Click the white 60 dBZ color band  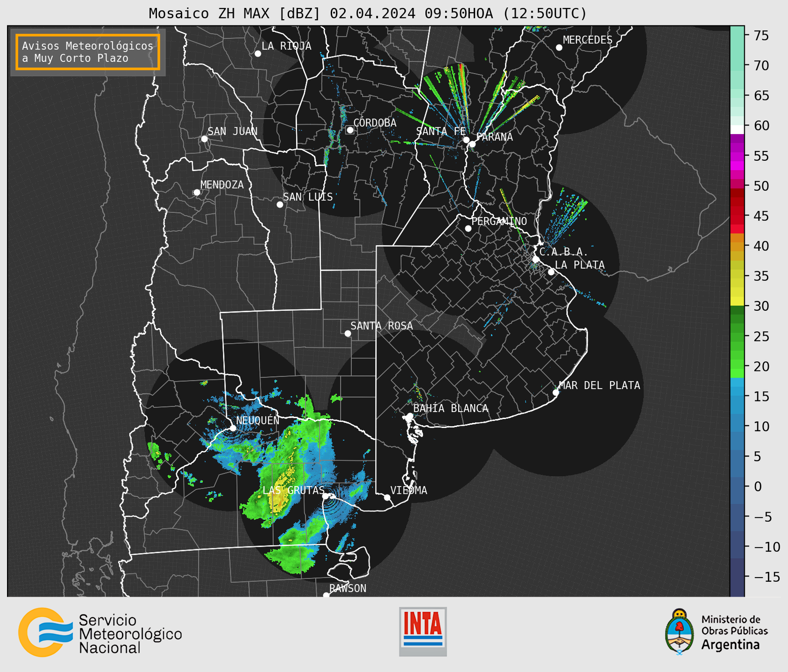(737, 129)
